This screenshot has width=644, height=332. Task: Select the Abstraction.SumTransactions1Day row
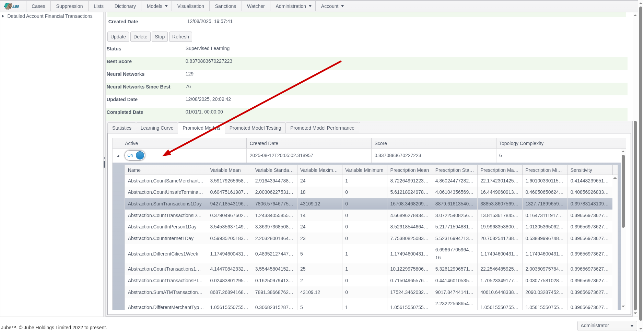click(x=368, y=204)
